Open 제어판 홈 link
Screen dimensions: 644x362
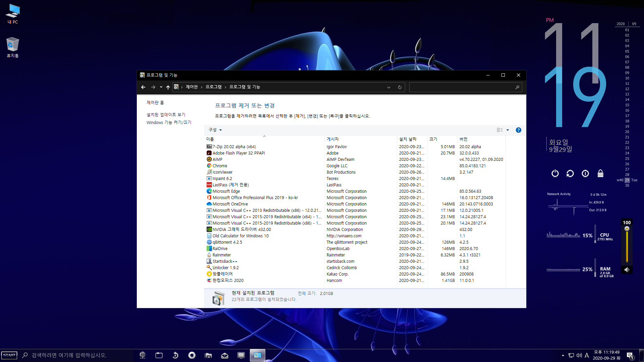click(x=155, y=103)
